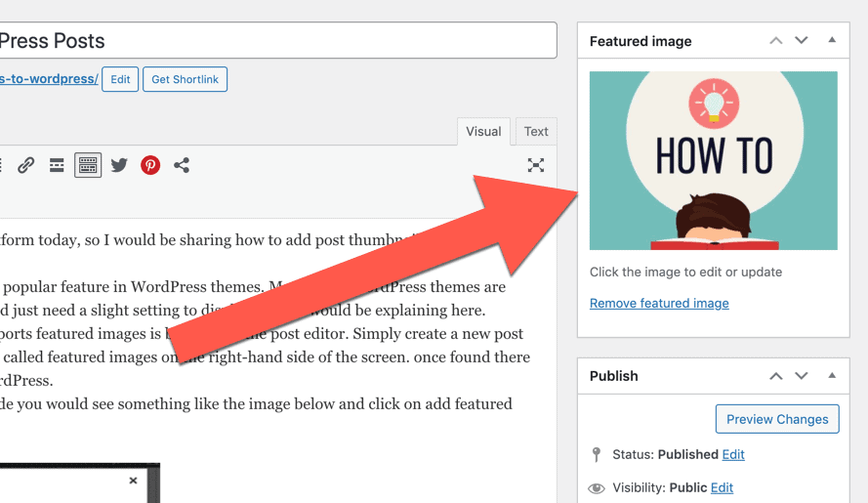
Task: Move the Featured image panel down
Action: 801,40
